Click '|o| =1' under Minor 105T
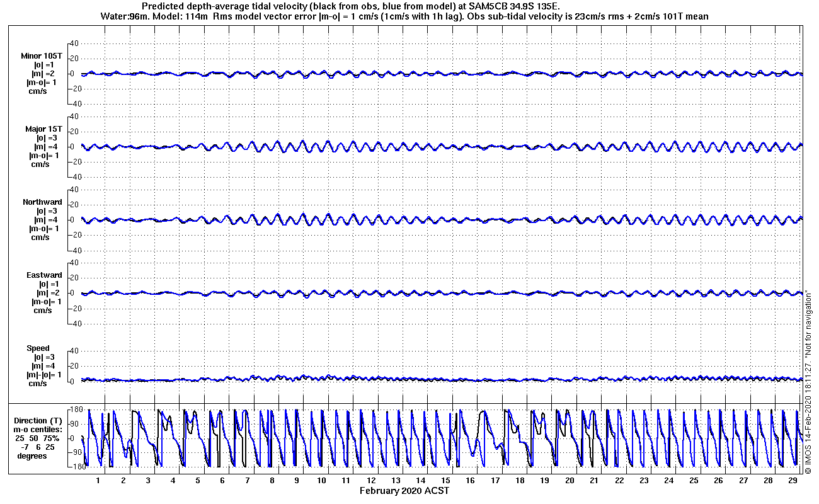The width and height of the screenshot is (819, 504). pos(45,64)
